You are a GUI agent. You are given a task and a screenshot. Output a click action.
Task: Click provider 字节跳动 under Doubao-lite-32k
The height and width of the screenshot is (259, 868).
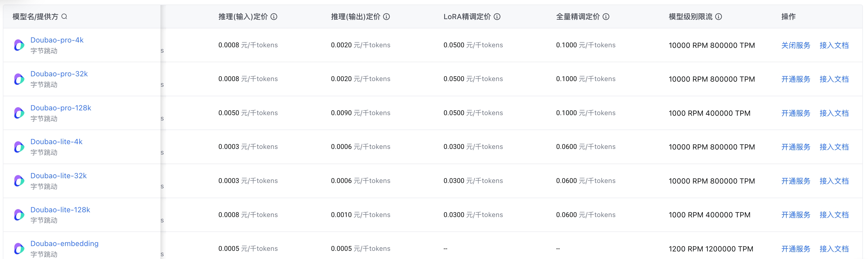click(x=44, y=186)
